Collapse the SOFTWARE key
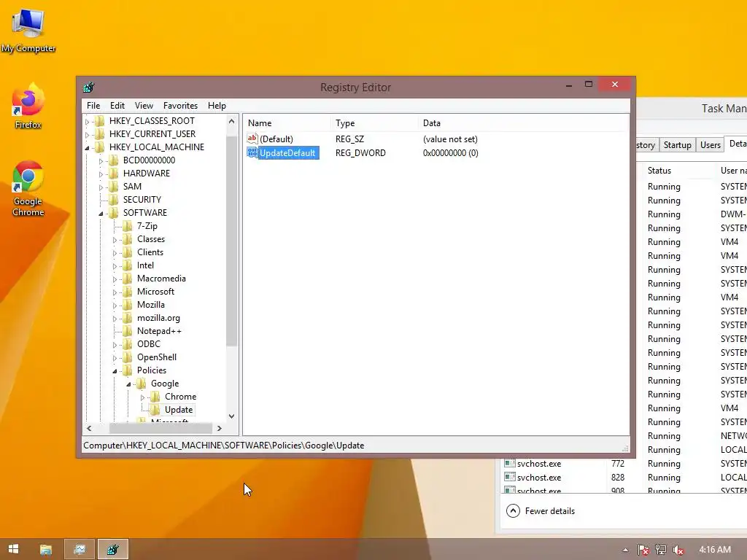The image size is (747, 560). pos(101,214)
